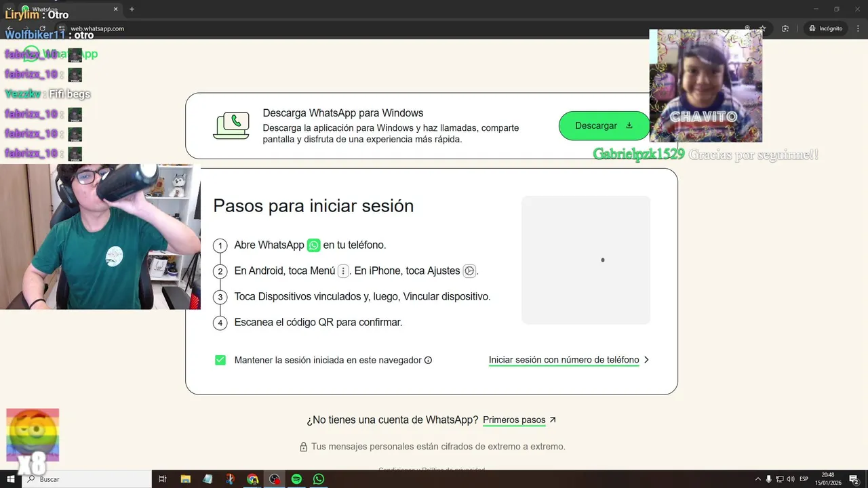Click the QR code loading placeholder

point(586,260)
